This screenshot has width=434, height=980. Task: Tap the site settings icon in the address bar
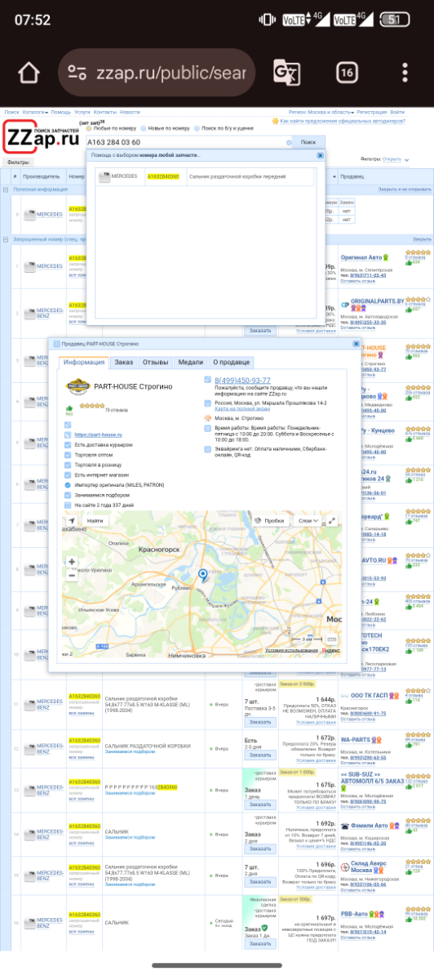pyautogui.click(x=77, y=73)
